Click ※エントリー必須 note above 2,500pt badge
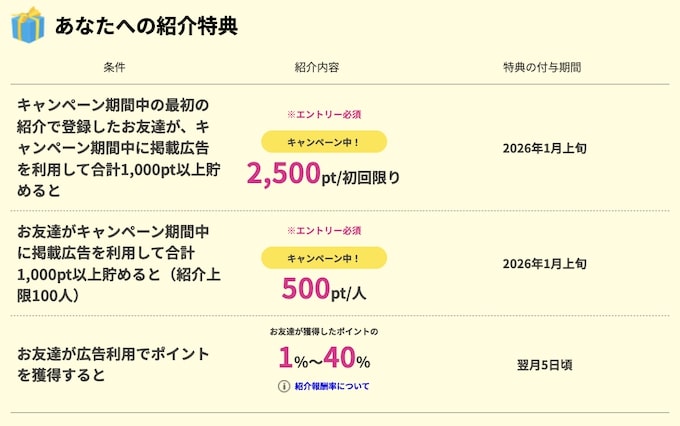The width and height of the screenshot is (680, 426). [x=323, y=114]
